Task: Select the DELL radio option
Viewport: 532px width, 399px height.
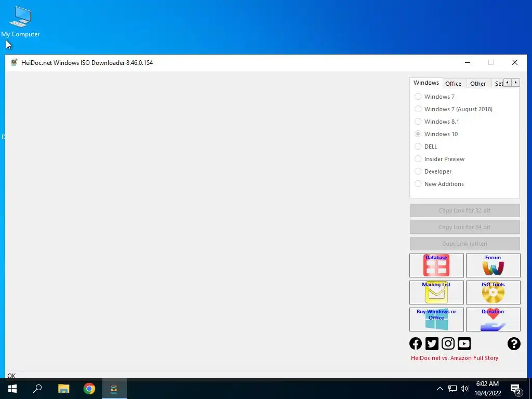Action: coord(426,147)
